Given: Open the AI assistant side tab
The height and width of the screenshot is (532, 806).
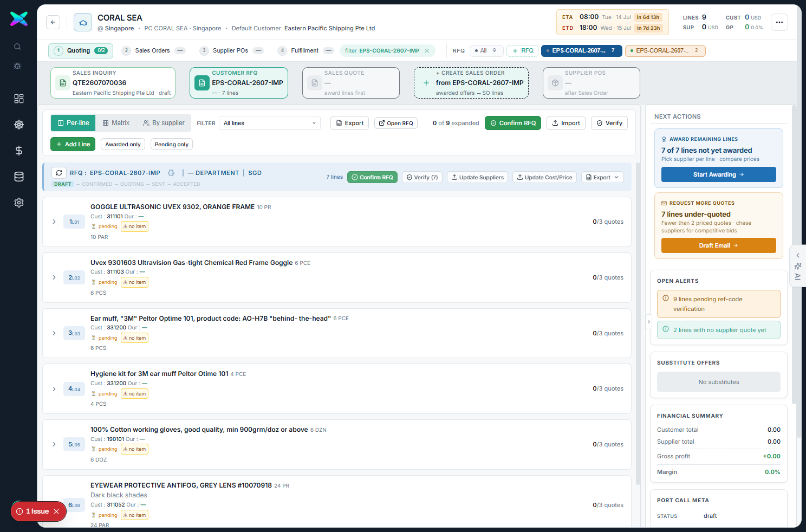Looking at the screenshot, I should [x=798, y=266].
